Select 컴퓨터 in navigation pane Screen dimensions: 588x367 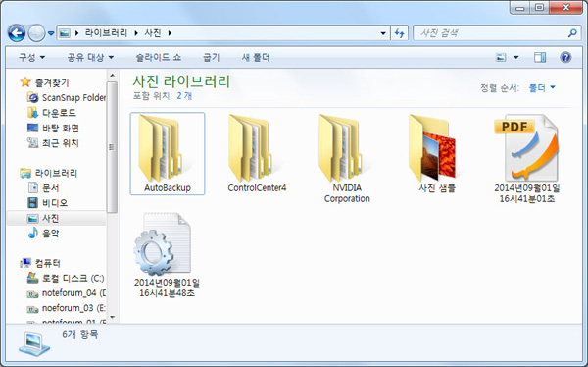pyautogui.click(x=40, y=263)
